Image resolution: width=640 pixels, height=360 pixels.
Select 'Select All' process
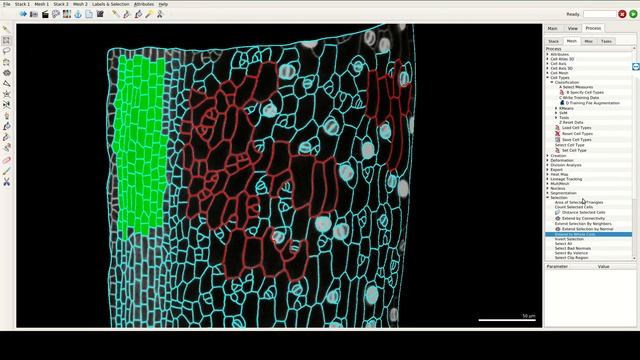pyautogui.click(x=563, y=244)
